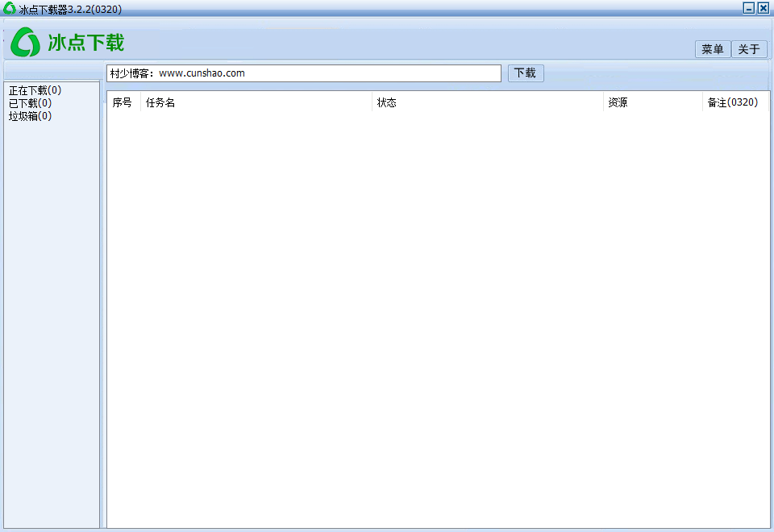The height and width of the screenshot is (532, 774).
Task: Open the 关于 about dialog
Action: click(749, 49)
